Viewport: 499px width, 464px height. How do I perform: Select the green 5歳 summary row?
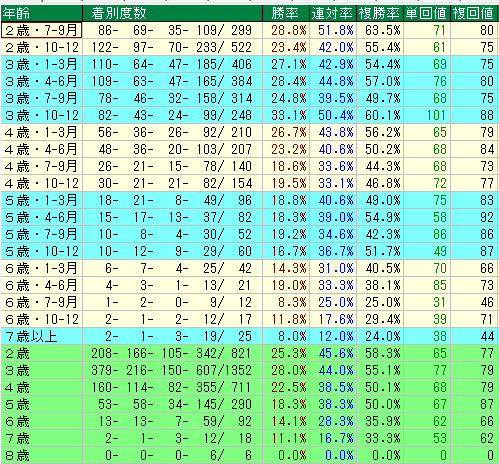point(249,404)
